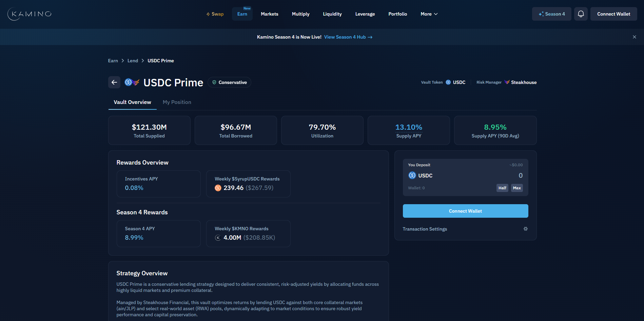
Task: Click the USDC coin icon in deposit box
Action: pyautogui.click(x=412, y=175)
